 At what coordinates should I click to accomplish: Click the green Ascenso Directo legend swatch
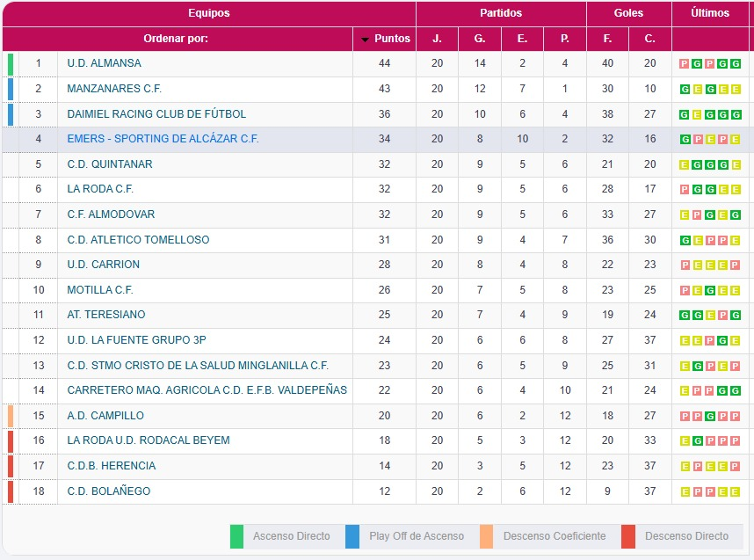click(x=236, y=536)
